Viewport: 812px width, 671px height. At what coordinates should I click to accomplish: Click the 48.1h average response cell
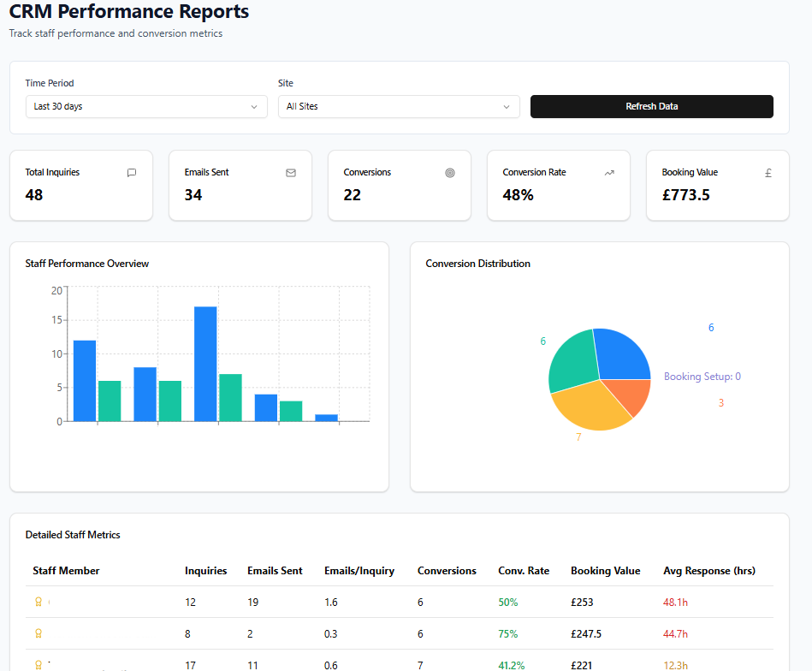(676, 602)
